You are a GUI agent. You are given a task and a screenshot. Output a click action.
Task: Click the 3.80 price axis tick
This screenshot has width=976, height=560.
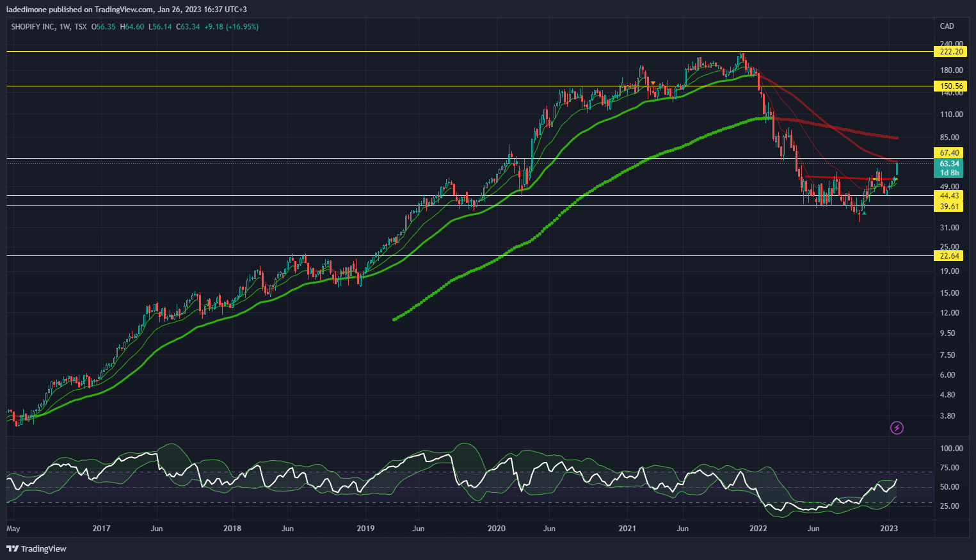click(947, 416)
